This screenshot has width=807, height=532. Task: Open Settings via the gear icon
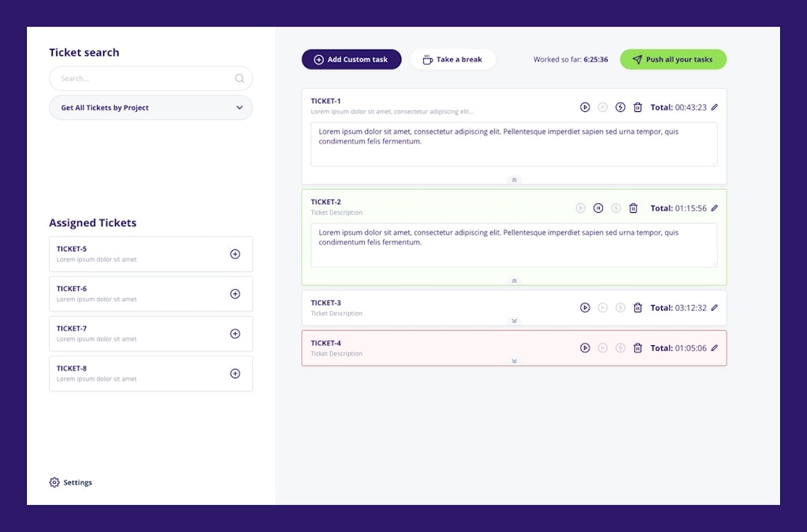click(x=54, y=482)
